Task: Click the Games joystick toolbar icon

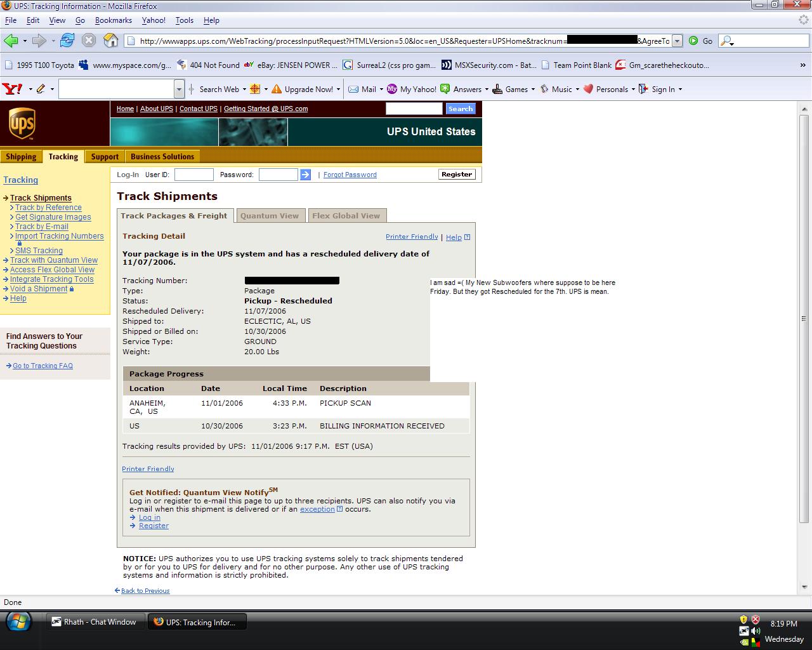Action: pyautogui.click(x=497, y=89)
